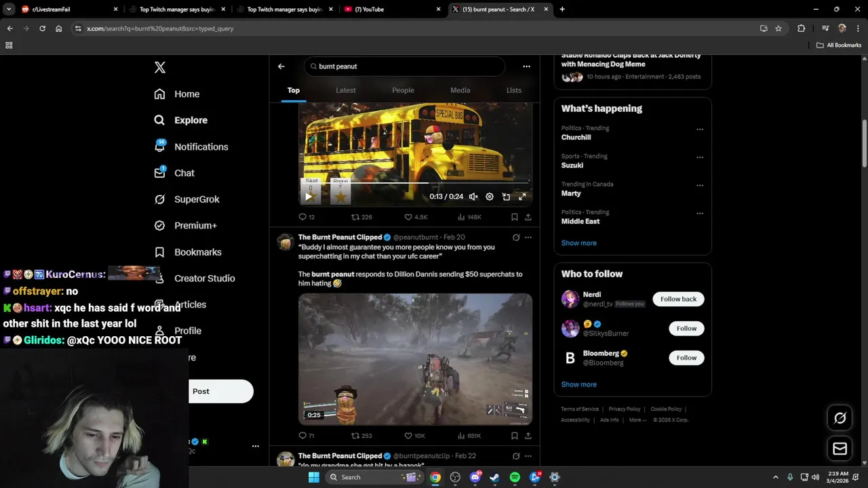Screen dimensions: 868x488
Task: Open The Burnt Peanut Clipped Feb 20 profile
Action: pos(340,237)
